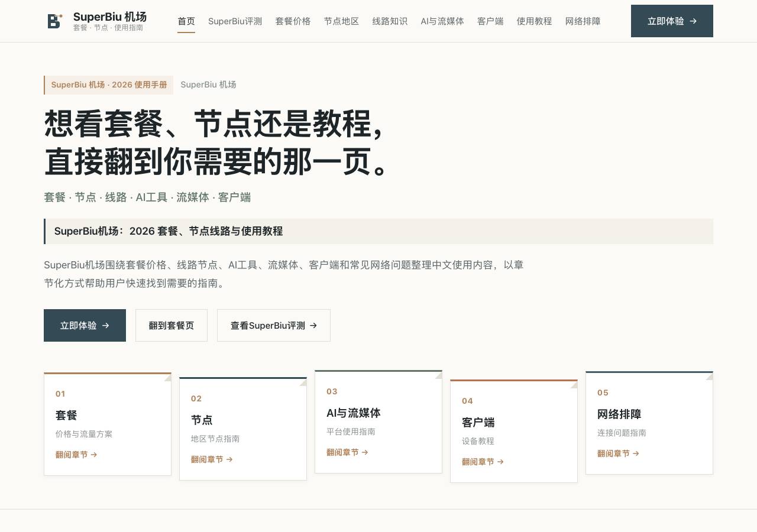Select the 客户端 card title
Screen dimensions: 757x532
coord(478,422)
